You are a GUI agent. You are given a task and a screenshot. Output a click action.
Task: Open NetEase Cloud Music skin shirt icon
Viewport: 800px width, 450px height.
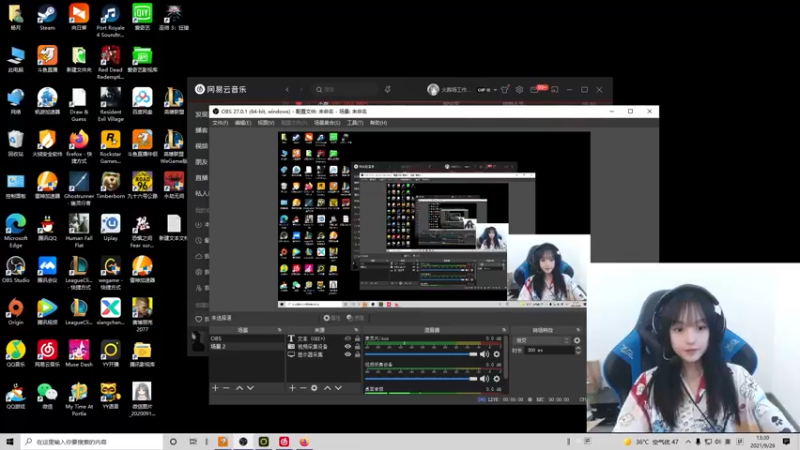tap(505, 89)
